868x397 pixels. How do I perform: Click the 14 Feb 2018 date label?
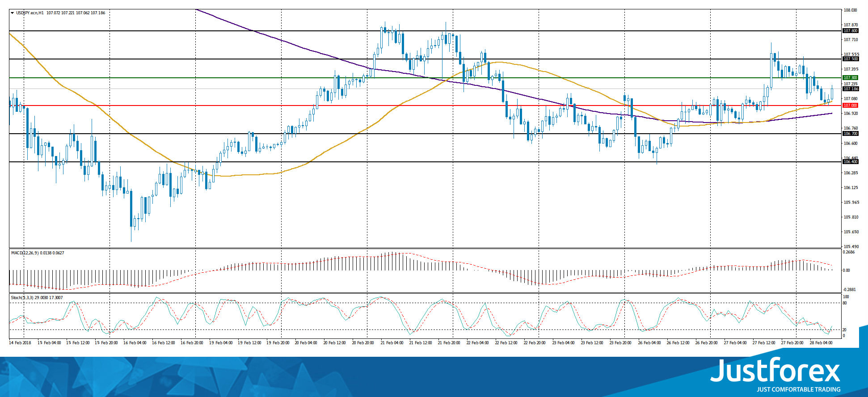(20, 343)
